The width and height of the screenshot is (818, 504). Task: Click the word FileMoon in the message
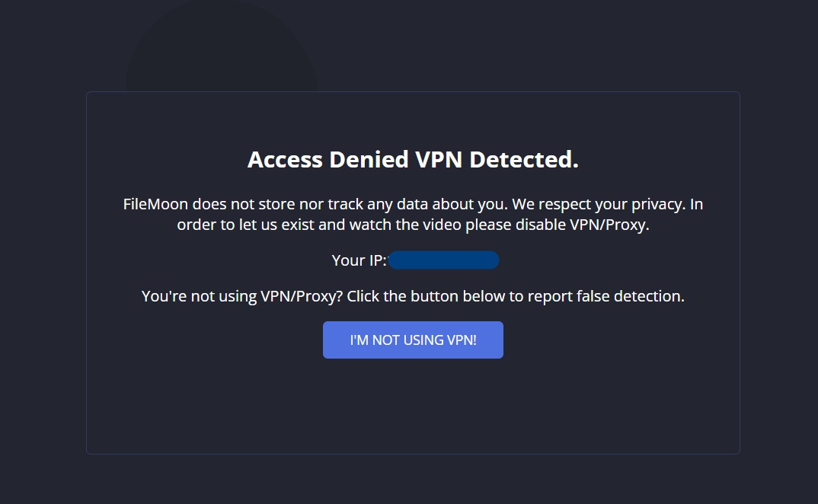(156, 205)
